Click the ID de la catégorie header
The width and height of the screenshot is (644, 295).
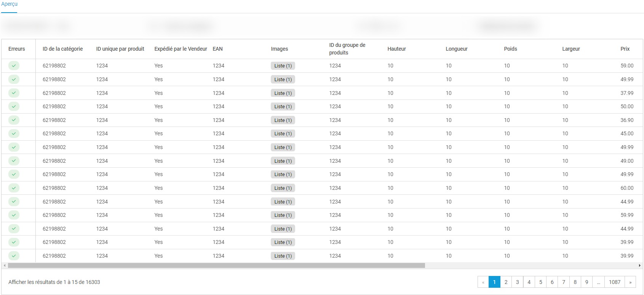coord(63,49)
